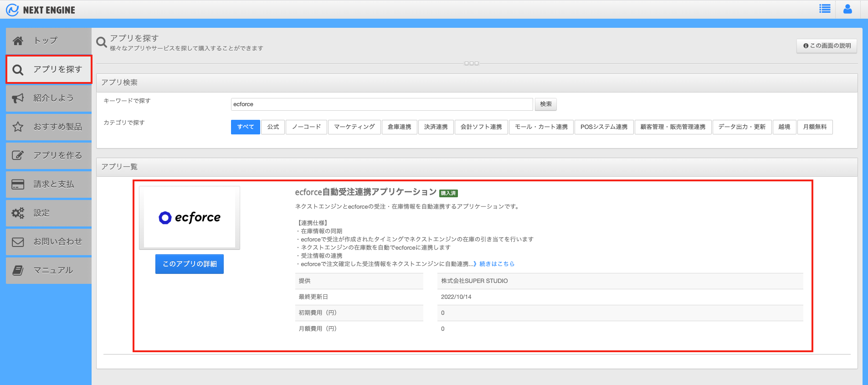Click the megaphone icon beside 紹介しよう

pyautogui.click(x=18, y=98)
